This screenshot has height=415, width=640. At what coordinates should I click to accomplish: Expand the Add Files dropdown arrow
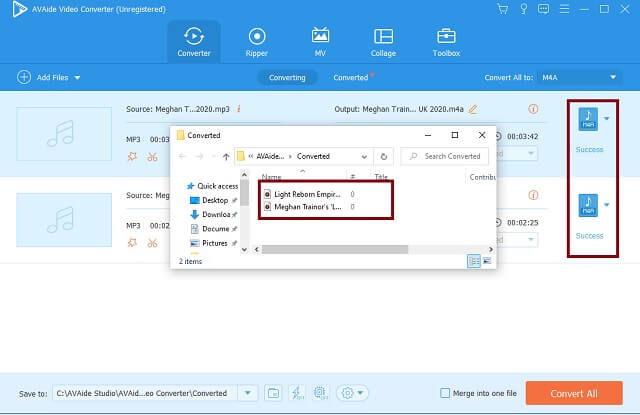pos(77,78)
